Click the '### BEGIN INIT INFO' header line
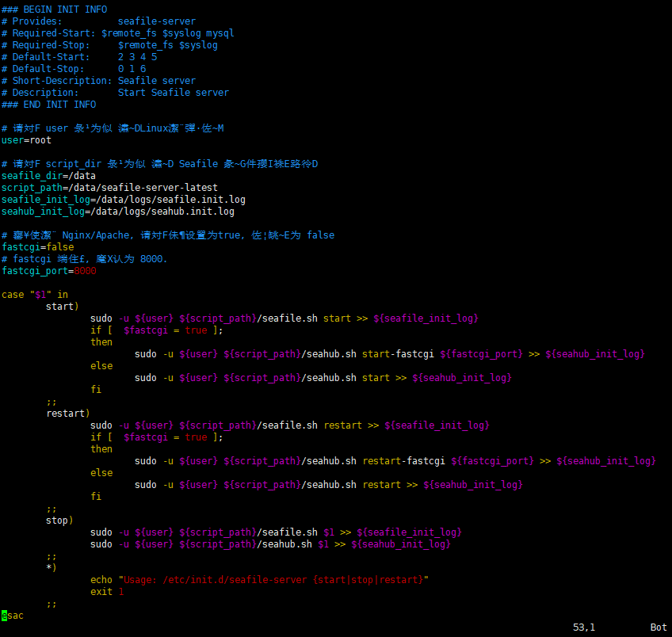 [55, 10]
